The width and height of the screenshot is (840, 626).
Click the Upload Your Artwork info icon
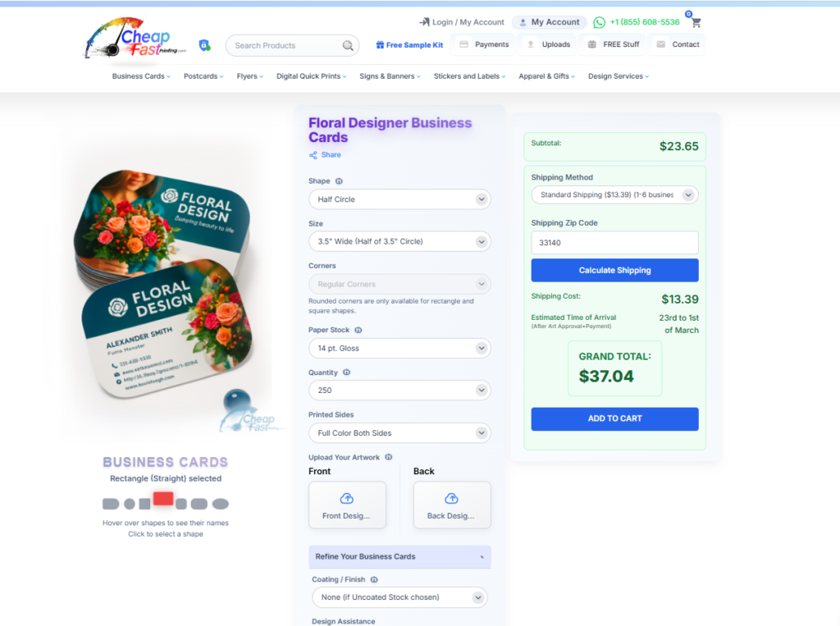[x=389, y=457]
